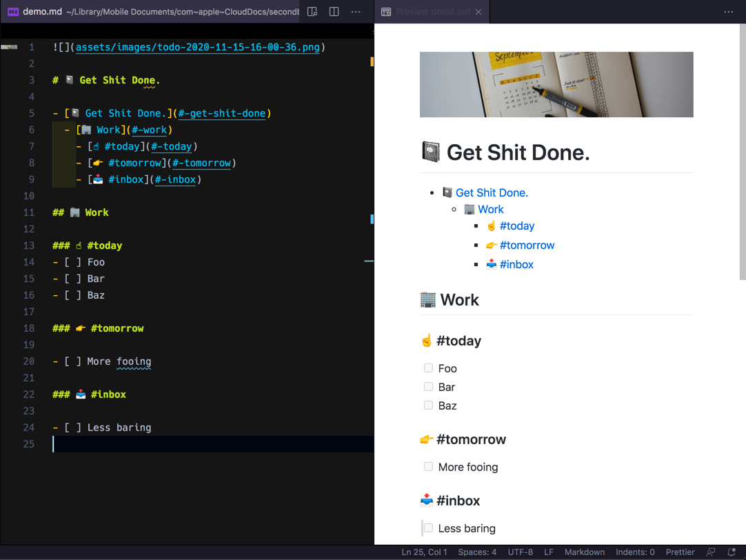Screen dimensions: 746x560
Task: Click the Split Editor icon
Action: tap(334, 12)
